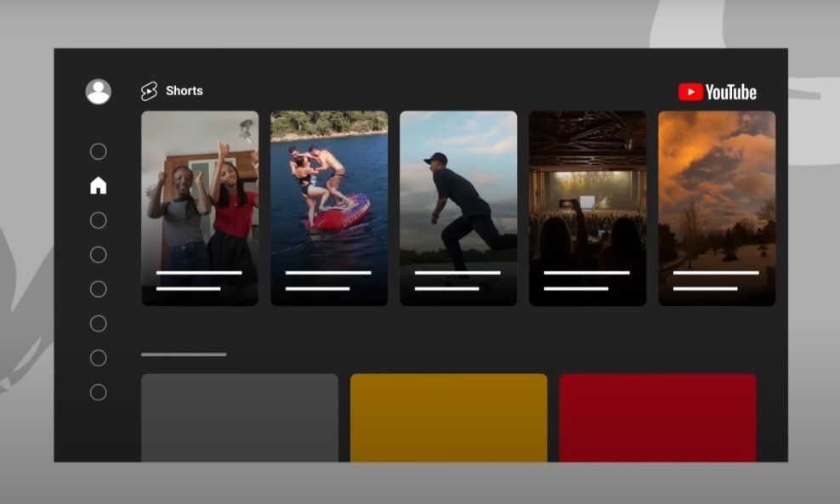Open the red video card
840x504 pixels.
tap(658, 417)
